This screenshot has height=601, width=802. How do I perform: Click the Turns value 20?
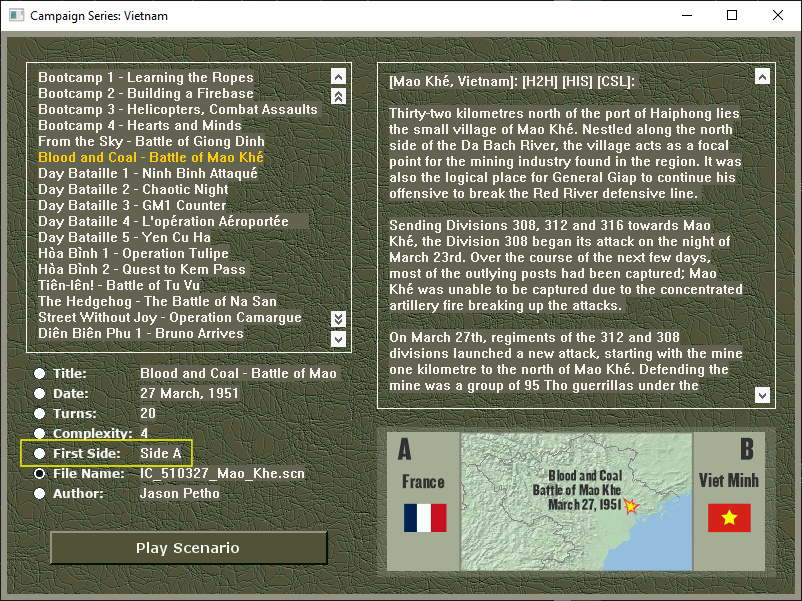(x=148, y=413)
